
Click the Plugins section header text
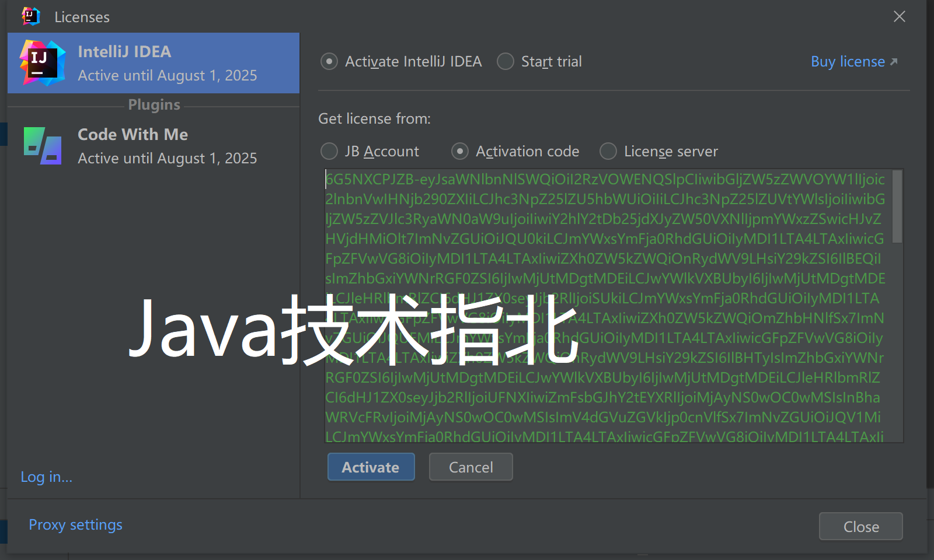[154, 104]
